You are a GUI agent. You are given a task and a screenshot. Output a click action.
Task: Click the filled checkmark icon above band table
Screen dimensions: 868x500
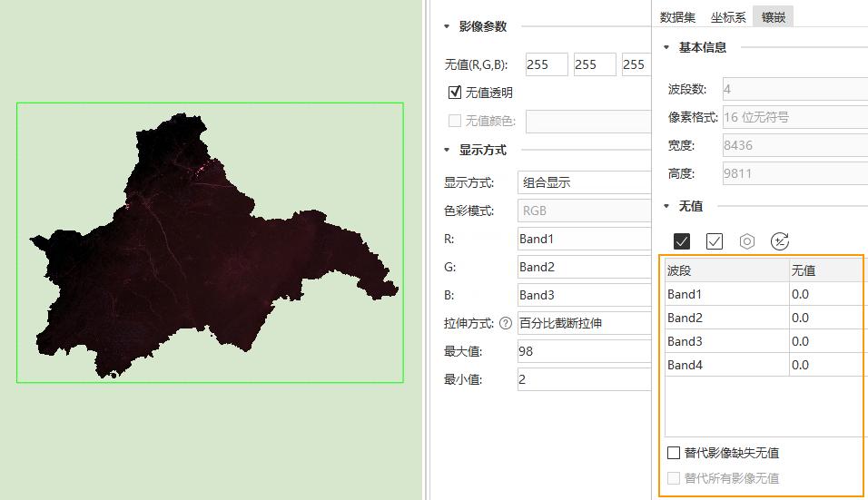[682, 241]
